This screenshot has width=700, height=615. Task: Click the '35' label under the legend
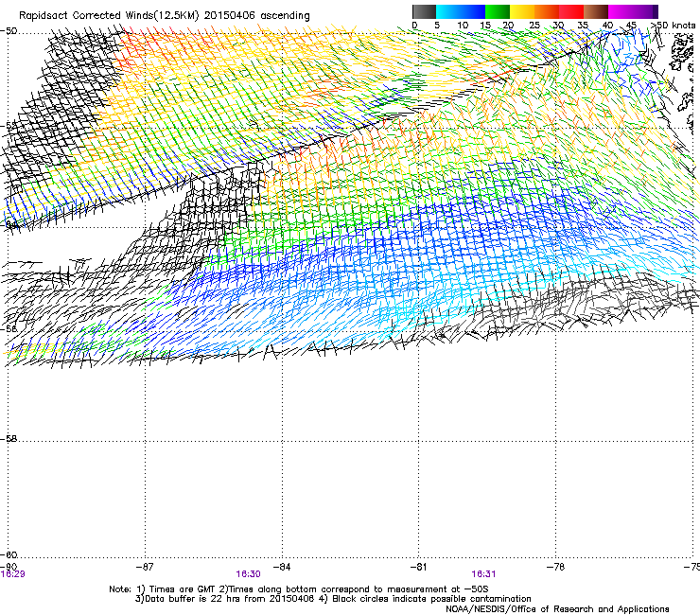coord(583,26)
